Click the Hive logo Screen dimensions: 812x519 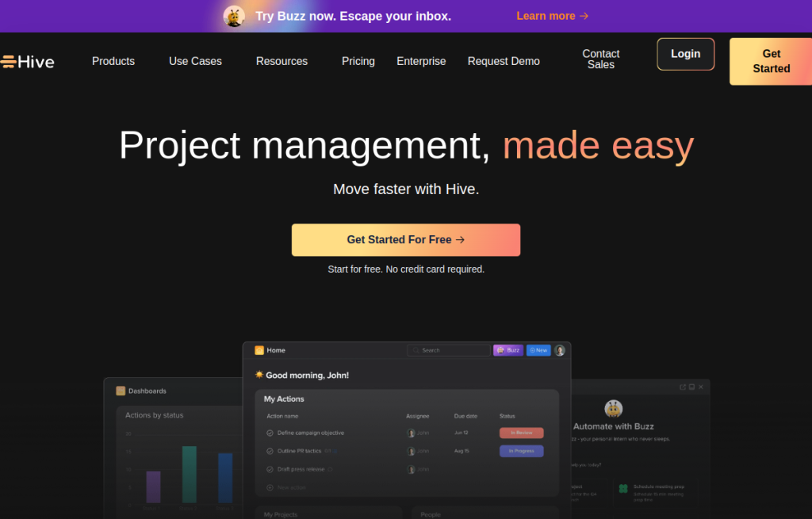(x=28, y=62)
